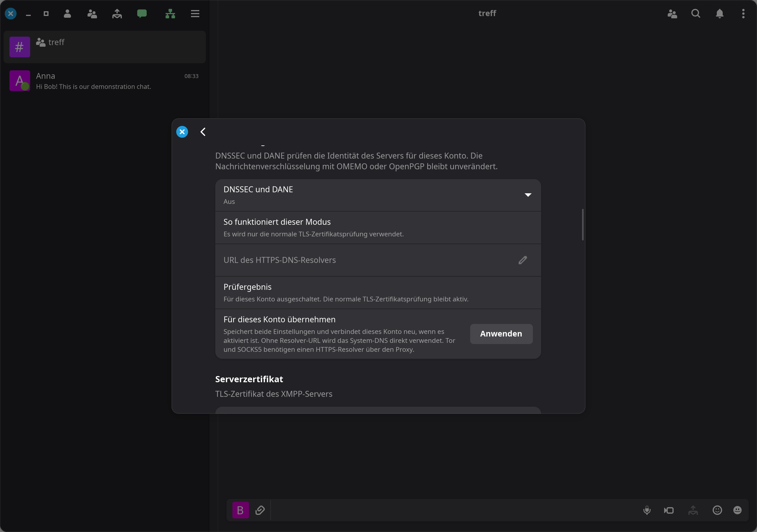Start video recording icon in message bar

pos(669,510)
